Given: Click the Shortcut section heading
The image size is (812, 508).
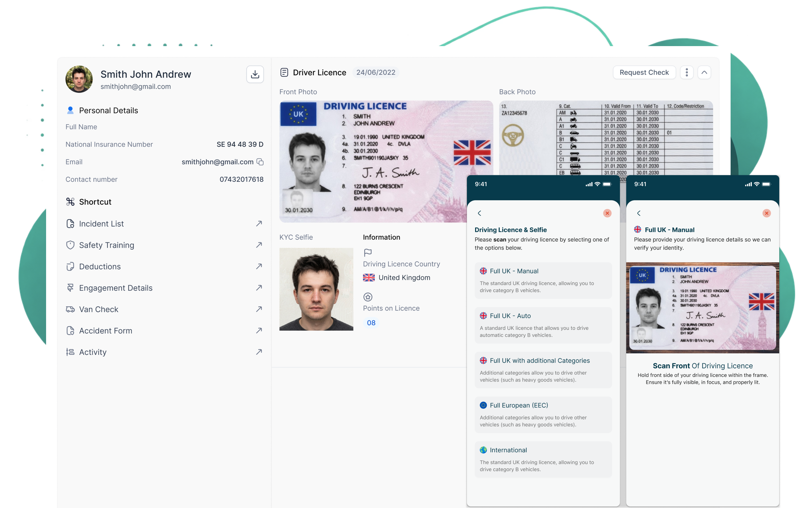Looking at the screenshot, I should coord(95,202).
